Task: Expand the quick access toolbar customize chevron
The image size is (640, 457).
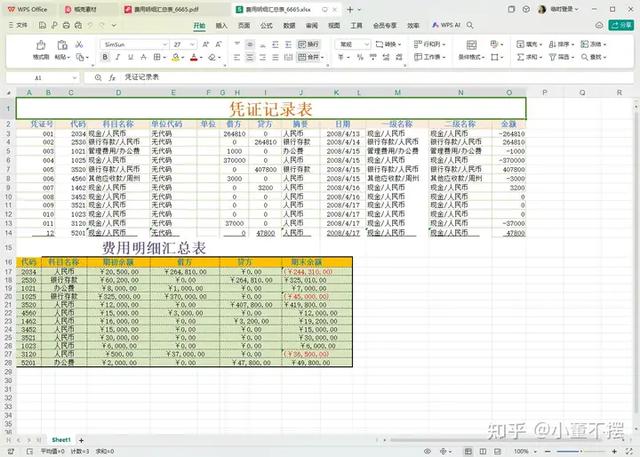Action: point(114,25)
